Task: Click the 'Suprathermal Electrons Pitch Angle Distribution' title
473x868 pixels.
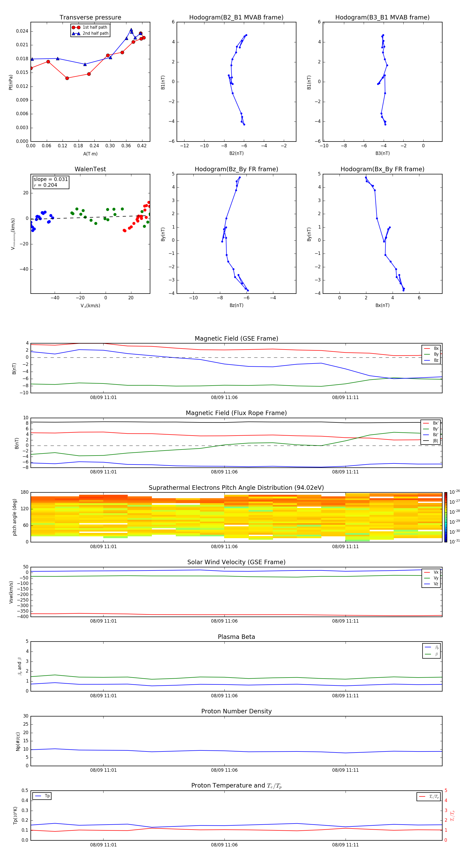Action: 236,488
